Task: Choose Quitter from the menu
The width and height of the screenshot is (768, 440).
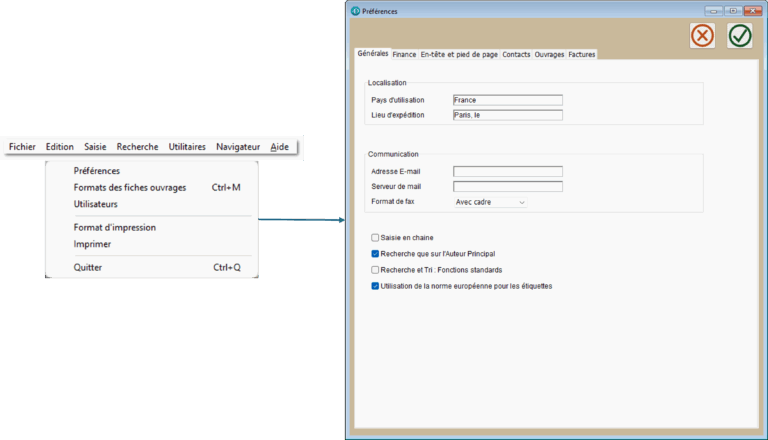Action: point(88,268)
